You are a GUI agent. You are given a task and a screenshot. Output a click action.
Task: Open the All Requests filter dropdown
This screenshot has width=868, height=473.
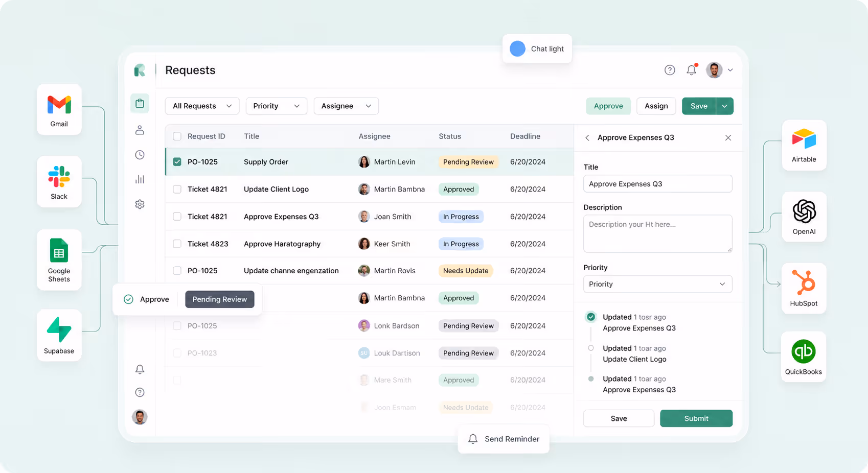coord(202,106)
